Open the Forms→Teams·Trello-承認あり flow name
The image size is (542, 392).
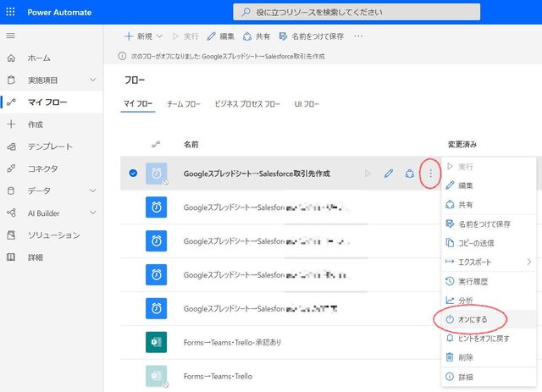tap(232, 342)
